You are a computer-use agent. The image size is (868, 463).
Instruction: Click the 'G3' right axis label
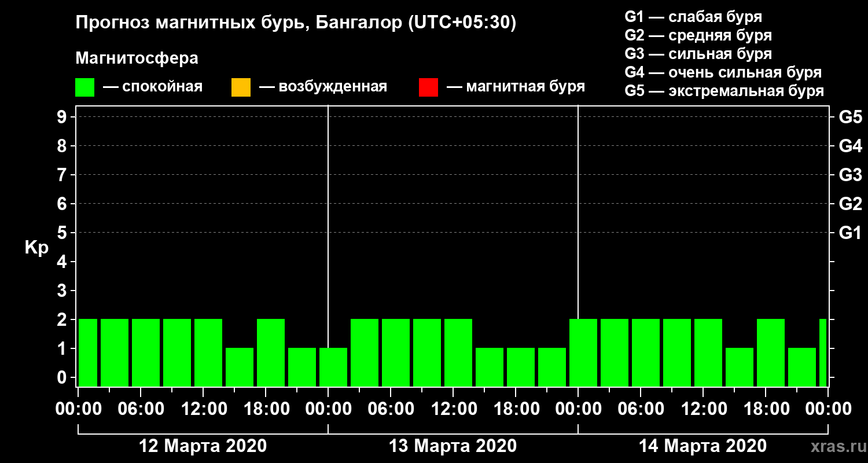850,175
